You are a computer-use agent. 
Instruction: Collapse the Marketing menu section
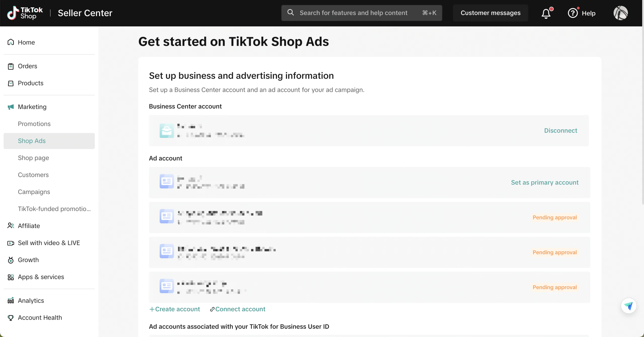point(32,107)
